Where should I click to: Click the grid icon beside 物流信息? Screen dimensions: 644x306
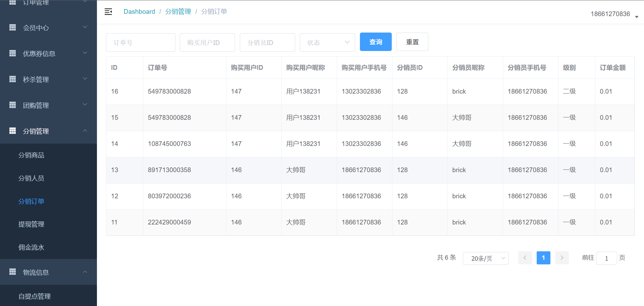[x=13, y=272]
